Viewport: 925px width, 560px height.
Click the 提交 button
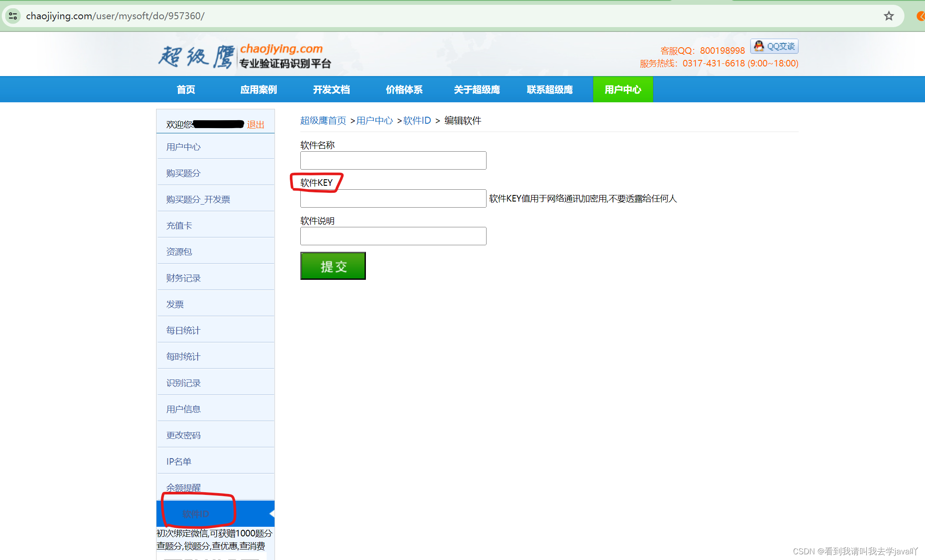333,265
